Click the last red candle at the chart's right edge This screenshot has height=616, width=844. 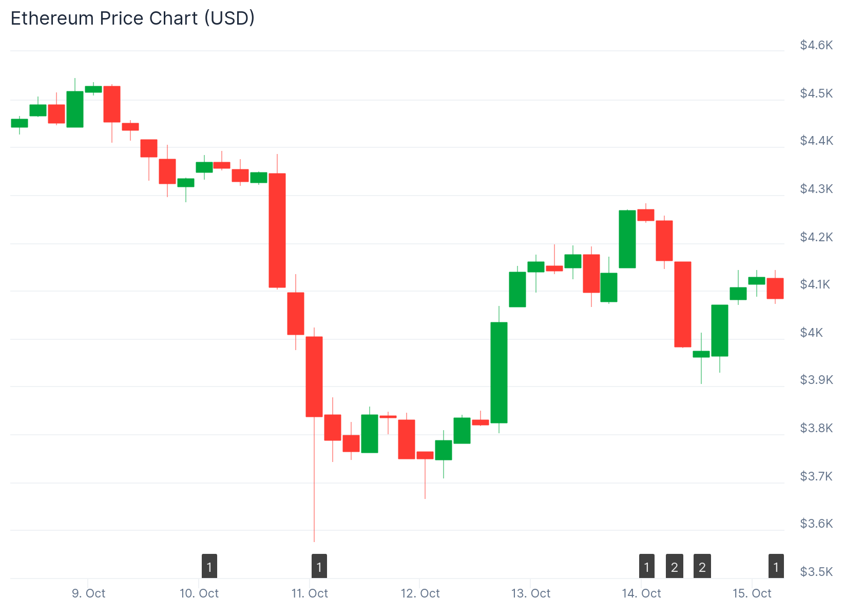click(775, 288)
